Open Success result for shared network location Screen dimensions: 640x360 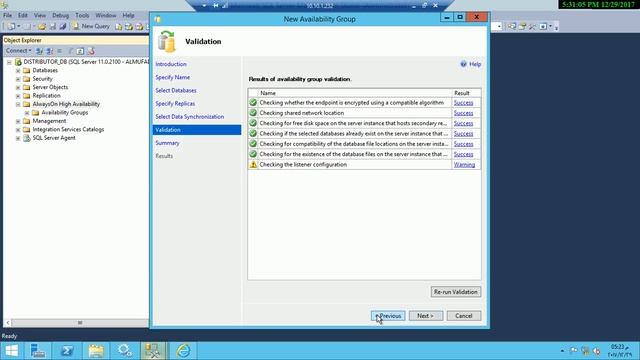[463, 113]
